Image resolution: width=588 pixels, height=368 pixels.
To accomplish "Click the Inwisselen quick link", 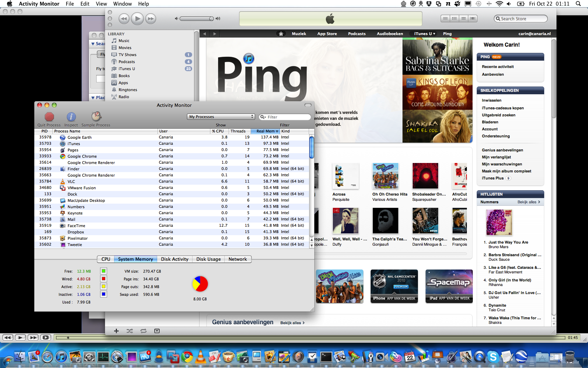I will [491, 100].
